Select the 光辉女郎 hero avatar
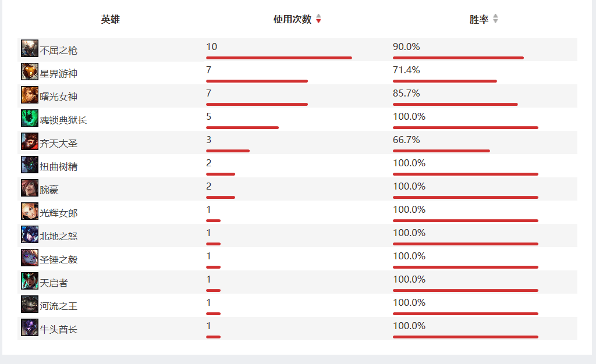 [x=30, y=211]
